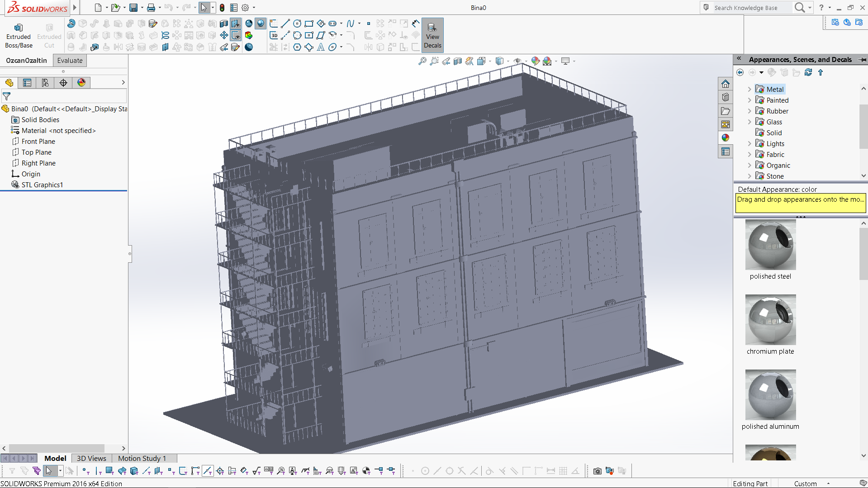Screen dimensions: 868x488
Task: Toggle the View Decals button
Action: point(432,35)
